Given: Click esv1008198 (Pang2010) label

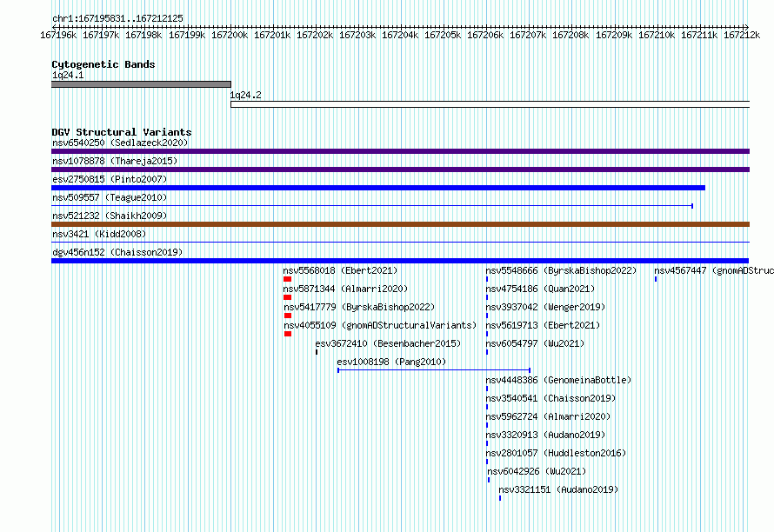Looking at the screenshot, I should [x=391, y=362].
